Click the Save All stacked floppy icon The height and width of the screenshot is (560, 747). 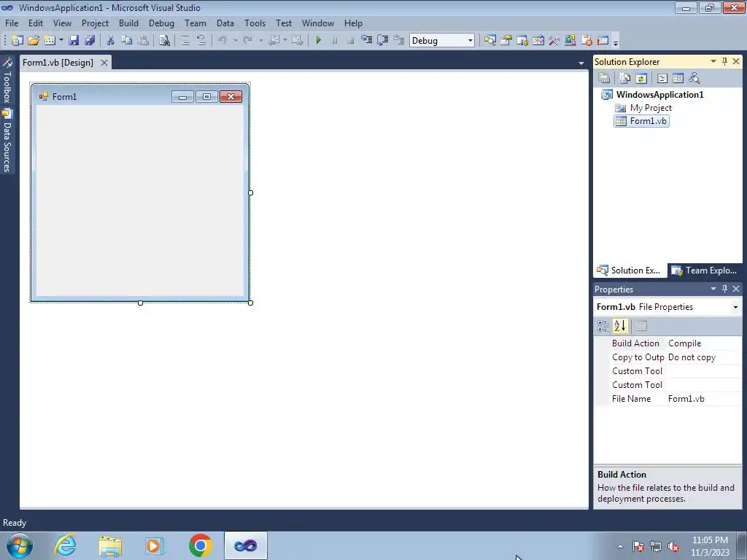pyautogui.click(x=90, y=41)
